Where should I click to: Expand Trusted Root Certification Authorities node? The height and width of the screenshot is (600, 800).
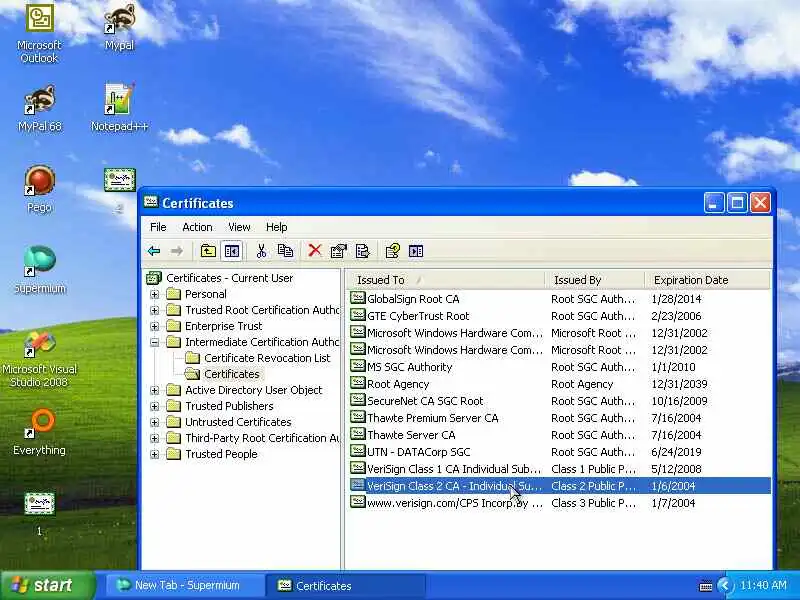point(154,310)
